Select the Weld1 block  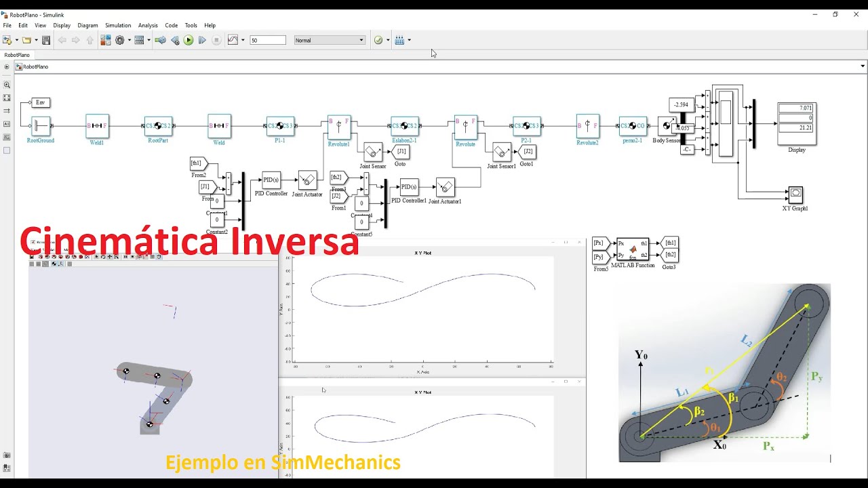tap(97, 125)
